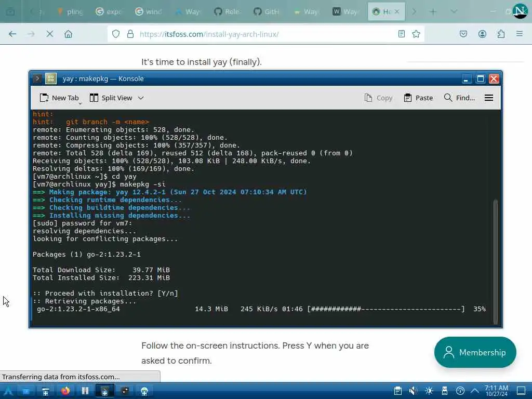Image resolution: width=532 pixels, height=399 pixels.
Task: Click 'Total Download Size: 39.77 MiB' text
Action: pos(101,270)
